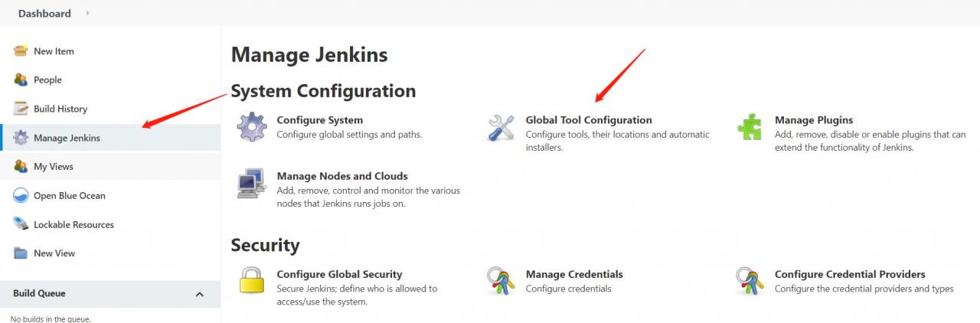This screenshot has height=323, width=980.
Task: Click the "Configure credentials" description text
Action: pos(568,289)
